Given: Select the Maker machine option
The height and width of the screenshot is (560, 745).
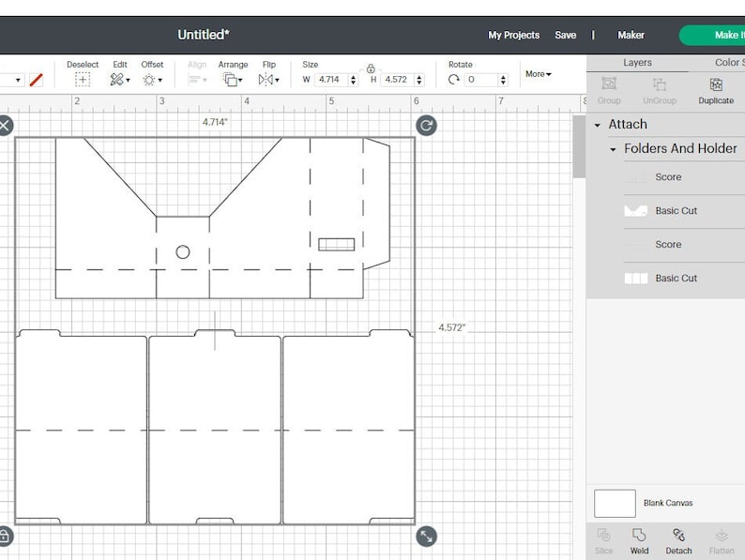Looking at the screenshot, I should pyautogui.click(x=631, y=35).
